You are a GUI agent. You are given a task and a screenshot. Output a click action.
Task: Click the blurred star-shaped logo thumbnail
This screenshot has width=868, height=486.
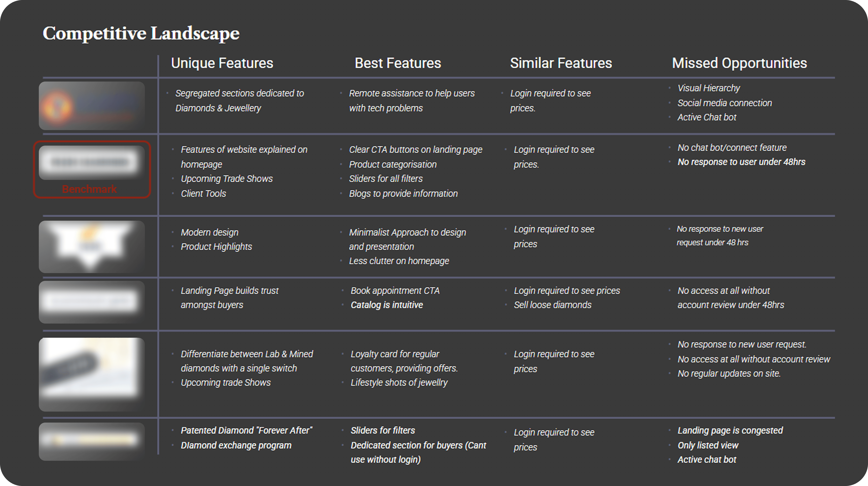click(x=92, y=247)
